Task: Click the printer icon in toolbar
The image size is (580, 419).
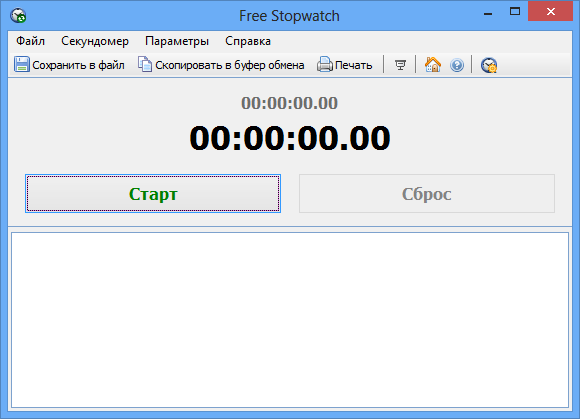Action: tap(325, 64)
